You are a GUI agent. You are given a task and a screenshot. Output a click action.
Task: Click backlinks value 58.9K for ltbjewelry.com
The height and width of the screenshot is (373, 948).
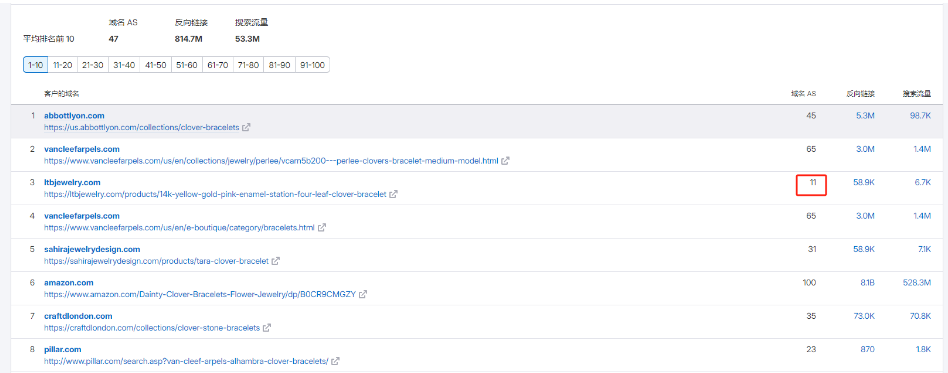[863, 182]
